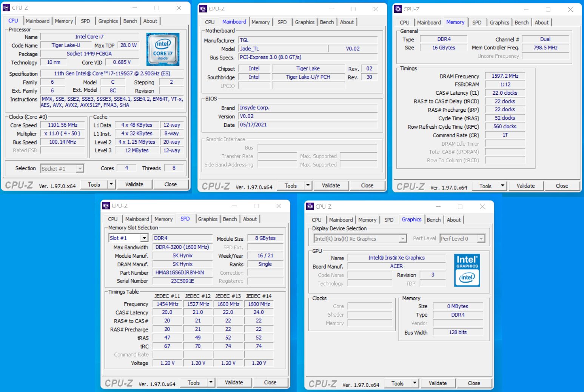The image size is (584, 392).
Task: Click Close in the Graphics window
Action: tap(474, 383)
